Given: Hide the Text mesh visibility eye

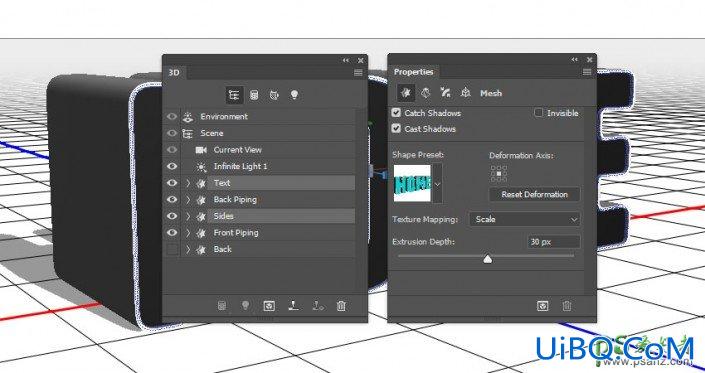Looking at the screenshot, I should [x=172, y=183].
